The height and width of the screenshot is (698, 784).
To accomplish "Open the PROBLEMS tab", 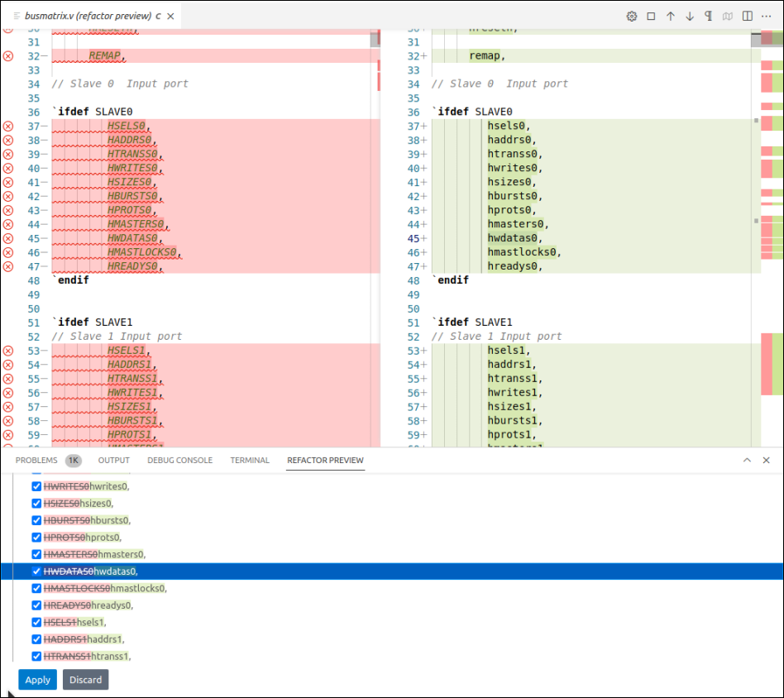I will [x=36, y=460].
